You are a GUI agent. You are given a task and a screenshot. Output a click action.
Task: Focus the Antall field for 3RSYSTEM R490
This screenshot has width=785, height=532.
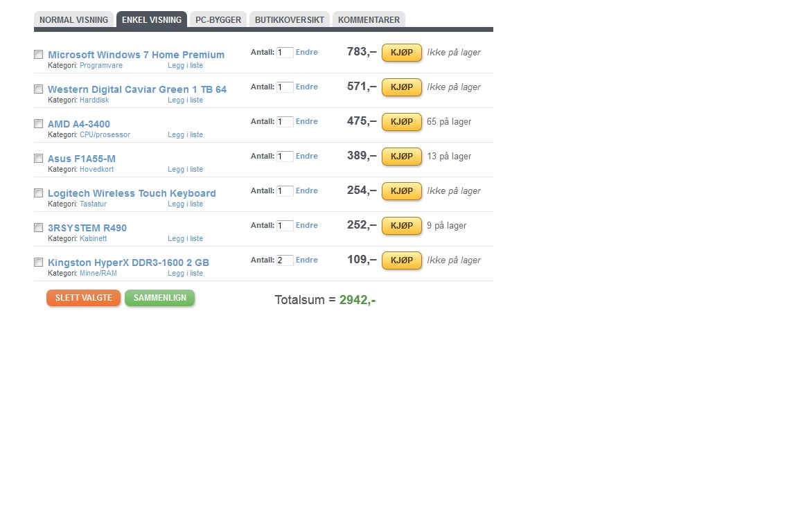pyautogui.click(x=285, y=226)
